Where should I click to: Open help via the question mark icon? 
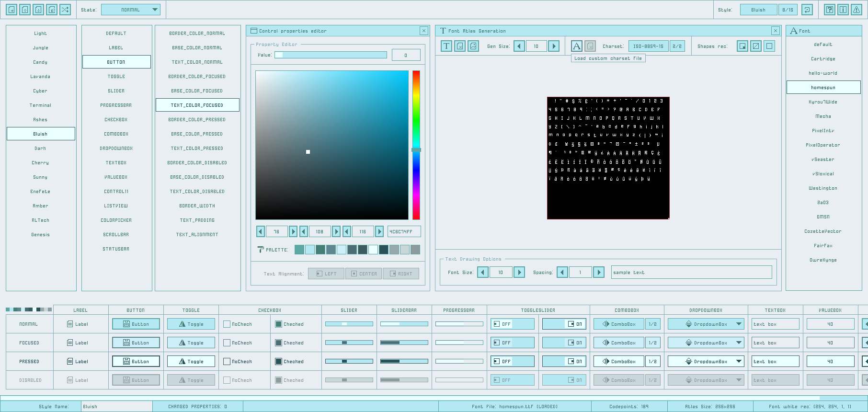(830, 10)
